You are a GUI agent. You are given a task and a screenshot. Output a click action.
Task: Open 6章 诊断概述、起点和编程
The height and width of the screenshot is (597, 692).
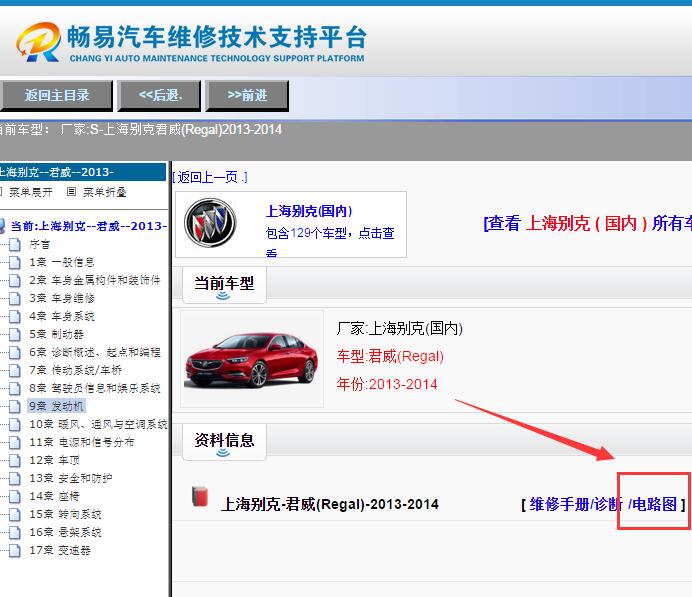click(x=95, y=352)
